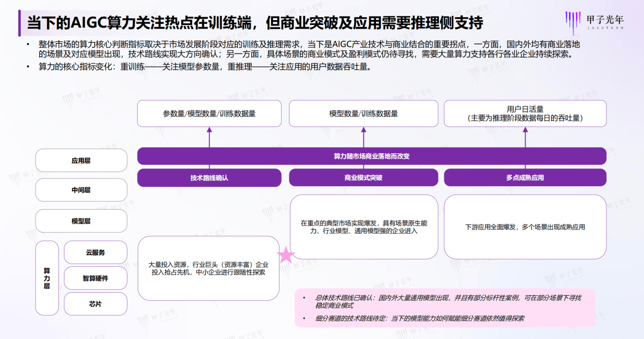Select the 模型层 box
The height and width of the screenshot is (339, 644).
coord(81,221)
